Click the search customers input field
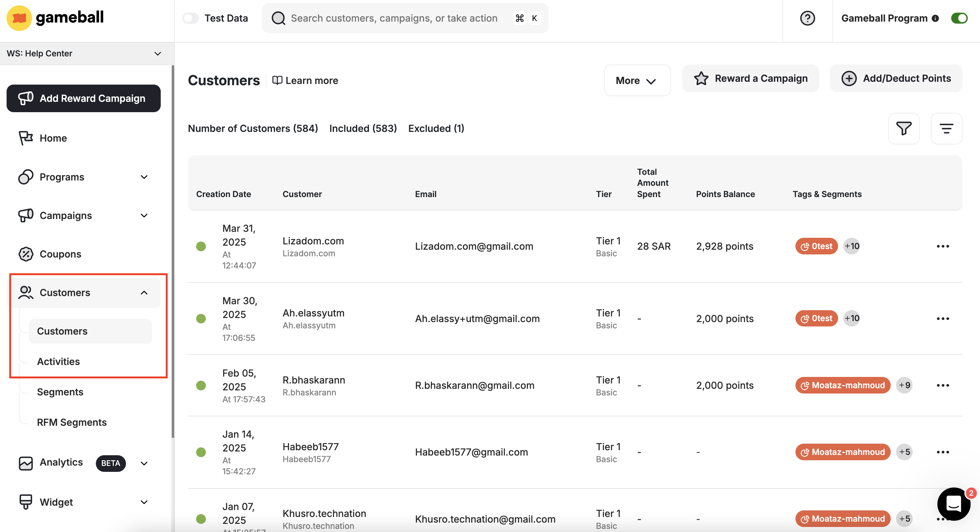The image size is (980, 532). click(x=394, y=18)
